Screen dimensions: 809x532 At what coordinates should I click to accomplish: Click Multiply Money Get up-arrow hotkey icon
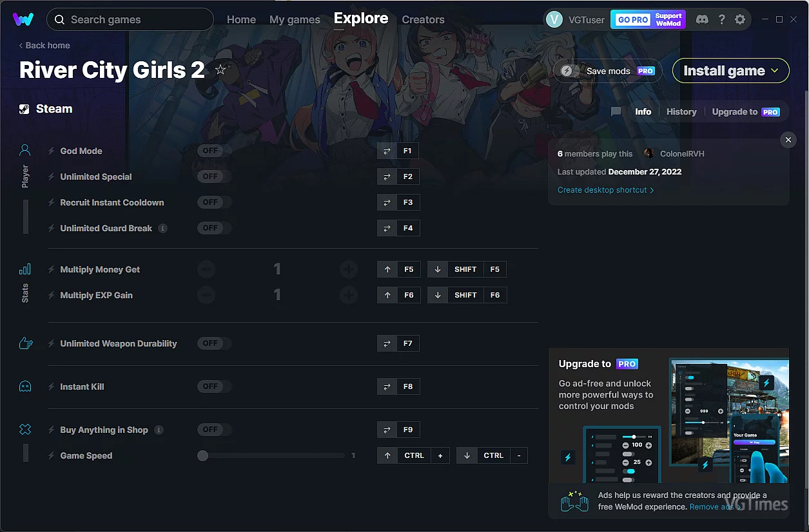point(387,269)
